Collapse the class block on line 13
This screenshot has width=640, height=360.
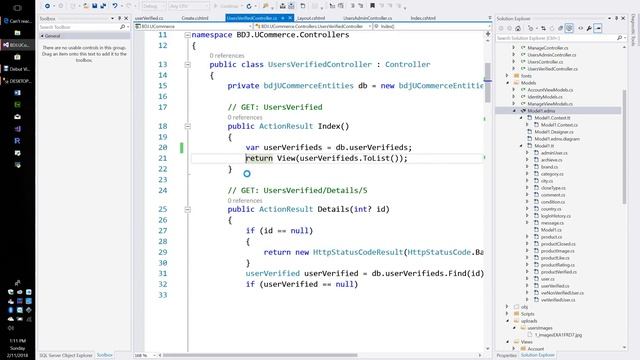tap(187, 64)
